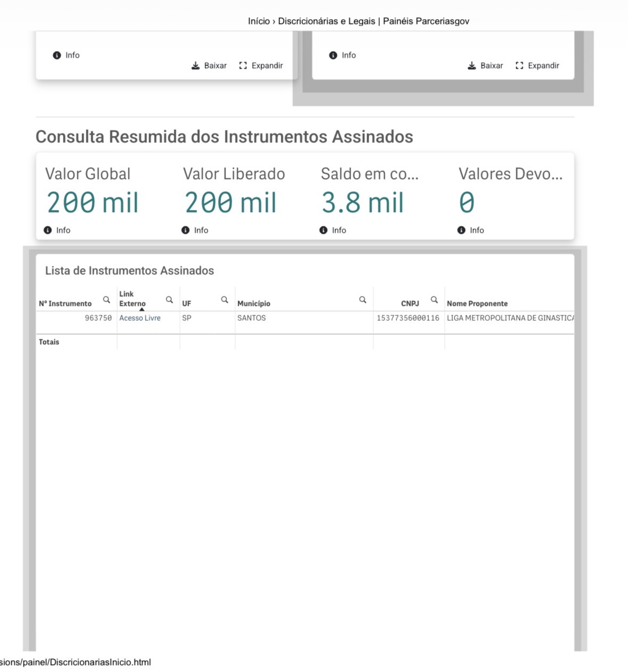Image resolution: width=628 pixels, height=672 pixels.
Task: Click search icon in Link Externo column
Action: pos(169,300)
